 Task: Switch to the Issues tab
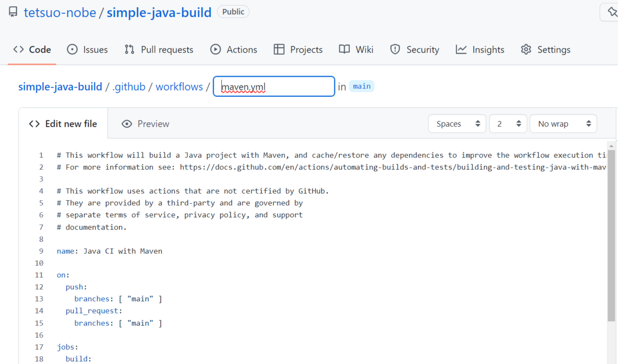[x=88, y=49]
